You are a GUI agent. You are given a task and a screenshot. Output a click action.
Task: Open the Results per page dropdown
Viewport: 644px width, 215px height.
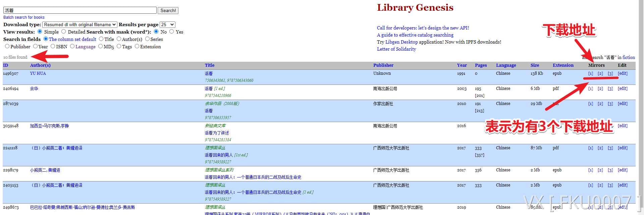point(167,24)
